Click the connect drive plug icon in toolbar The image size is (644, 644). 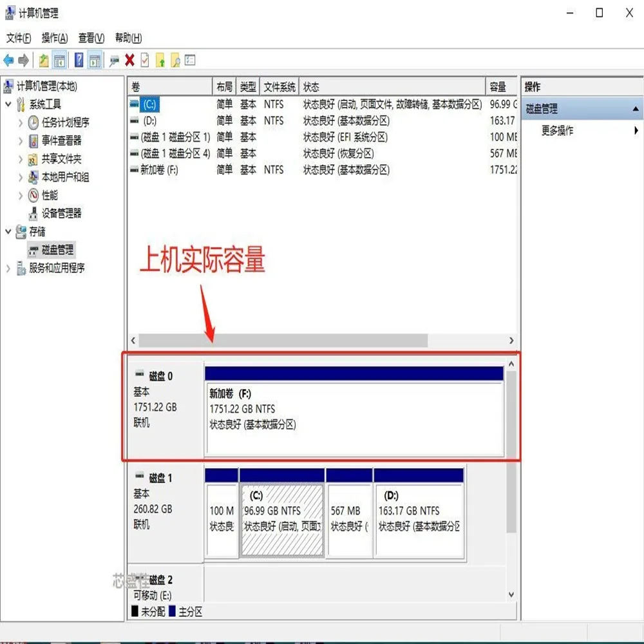pyautogui.click(x=114, y=61)
